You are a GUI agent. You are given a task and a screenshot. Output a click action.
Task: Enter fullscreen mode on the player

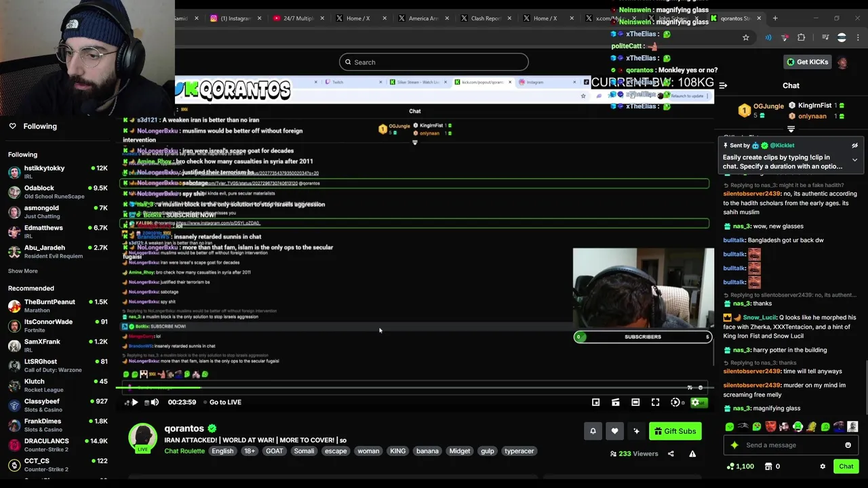click(655, 403)
